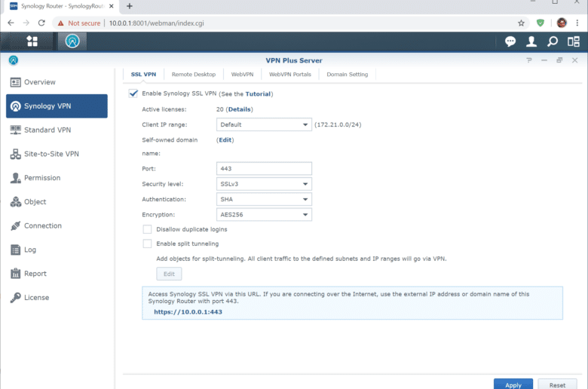
Task: Click the VPN Plus logo in window title bar
Action: [14, 60]
